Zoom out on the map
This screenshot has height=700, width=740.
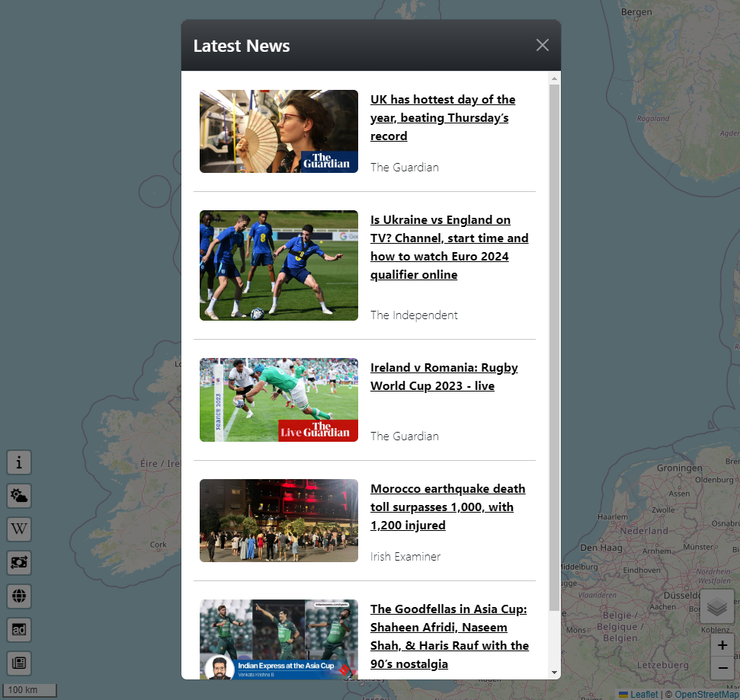pyautogui.click(x=722, y=668)
